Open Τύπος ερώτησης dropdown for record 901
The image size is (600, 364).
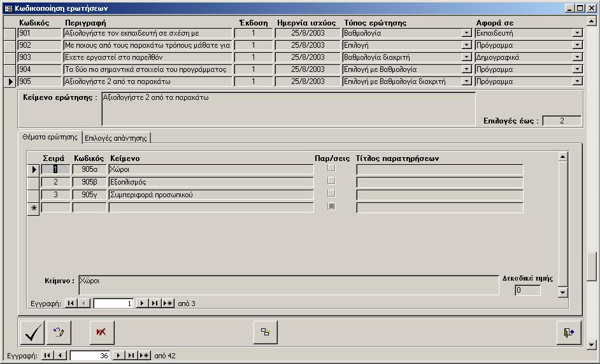[x=467, y=33]
